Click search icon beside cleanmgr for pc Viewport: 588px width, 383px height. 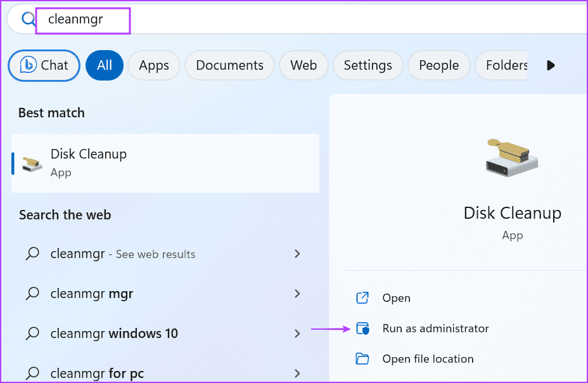click(32, 373)
